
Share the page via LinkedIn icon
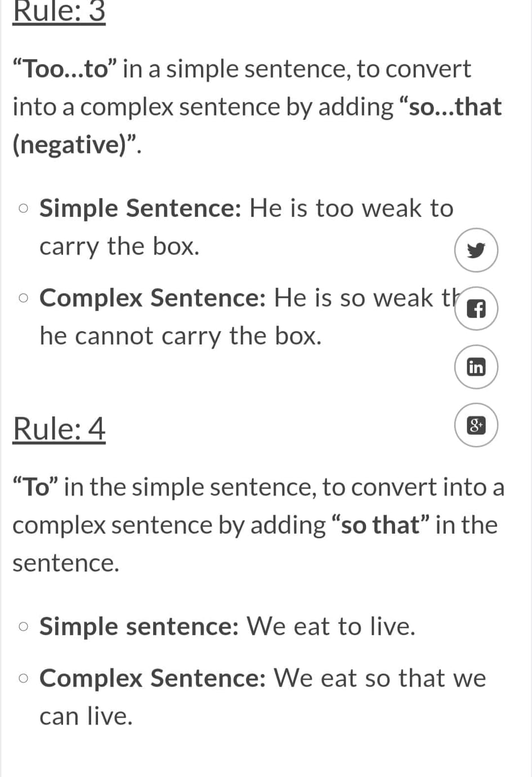click(476, 367)
